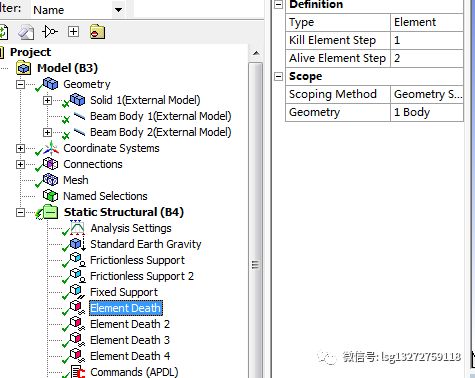Click the Element Death 4 icon

pos(77,356)
